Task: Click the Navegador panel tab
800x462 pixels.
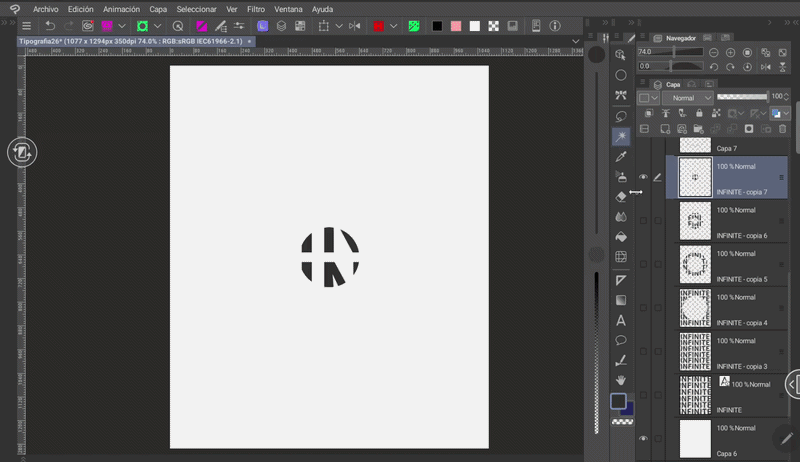Action: pos(680,36)
